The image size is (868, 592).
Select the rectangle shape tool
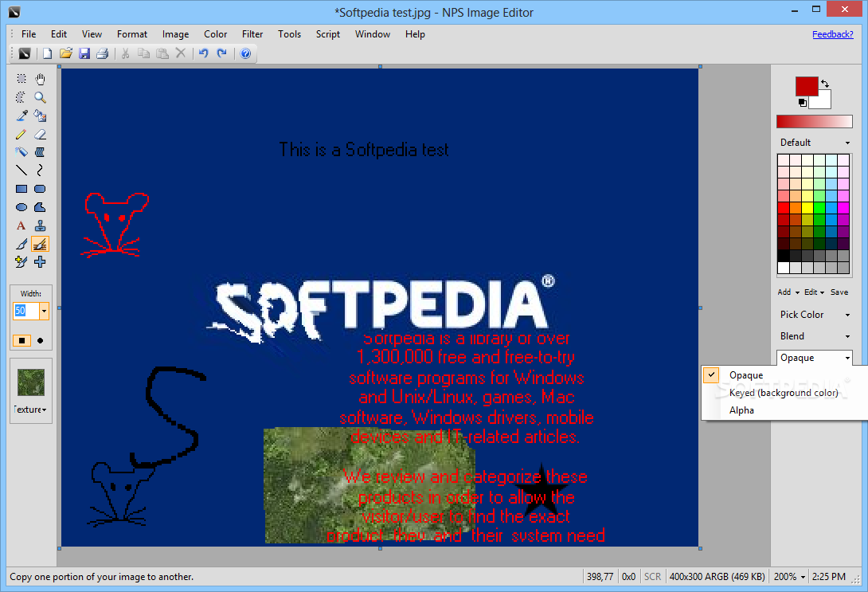(x=21, y=189)
